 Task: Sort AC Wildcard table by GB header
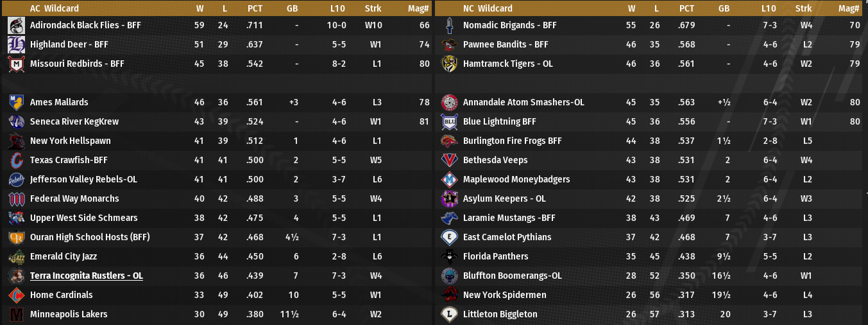[293, 9]
